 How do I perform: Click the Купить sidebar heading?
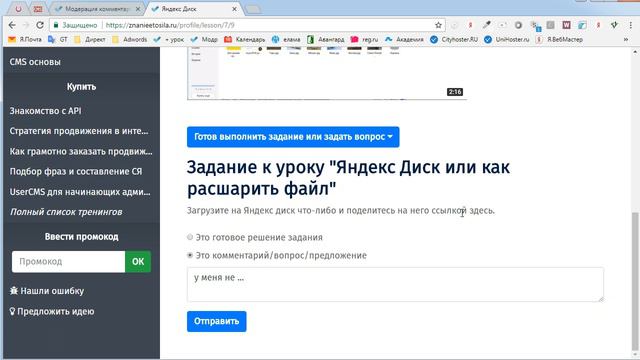pyautogui.click(x=81, y=87)
